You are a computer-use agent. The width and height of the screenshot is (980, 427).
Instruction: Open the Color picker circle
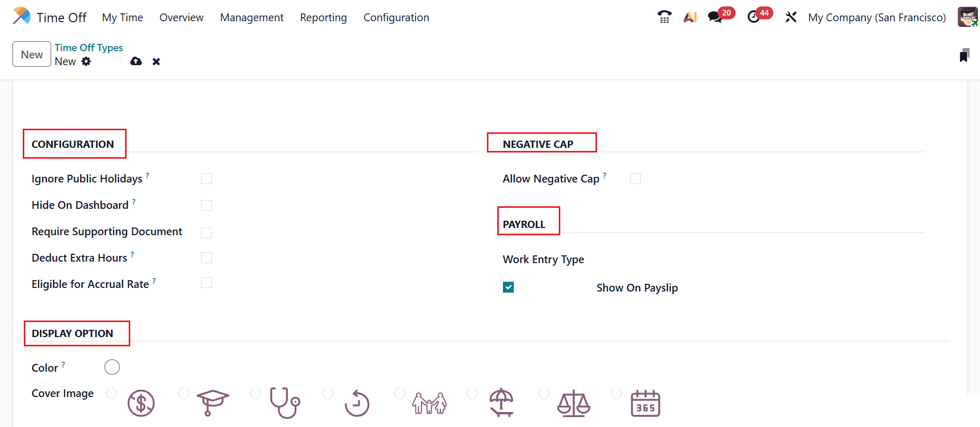click(112, 367)
